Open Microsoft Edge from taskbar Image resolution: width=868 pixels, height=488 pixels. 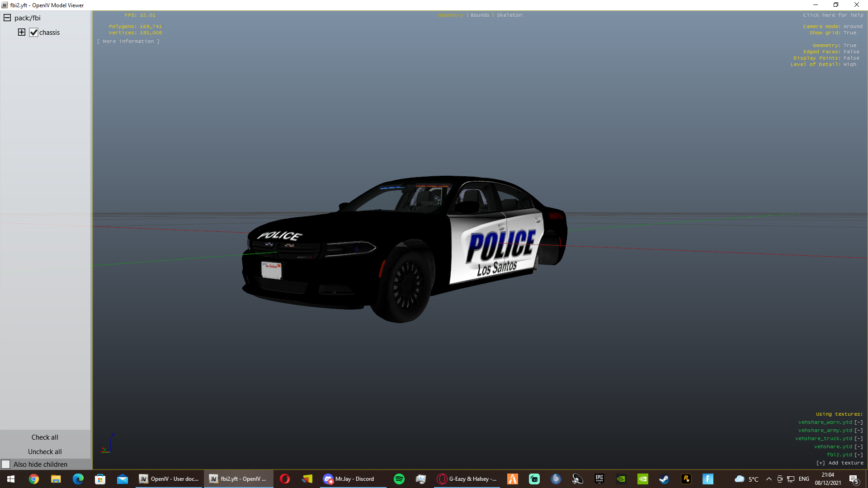click(x=78, y=479)
